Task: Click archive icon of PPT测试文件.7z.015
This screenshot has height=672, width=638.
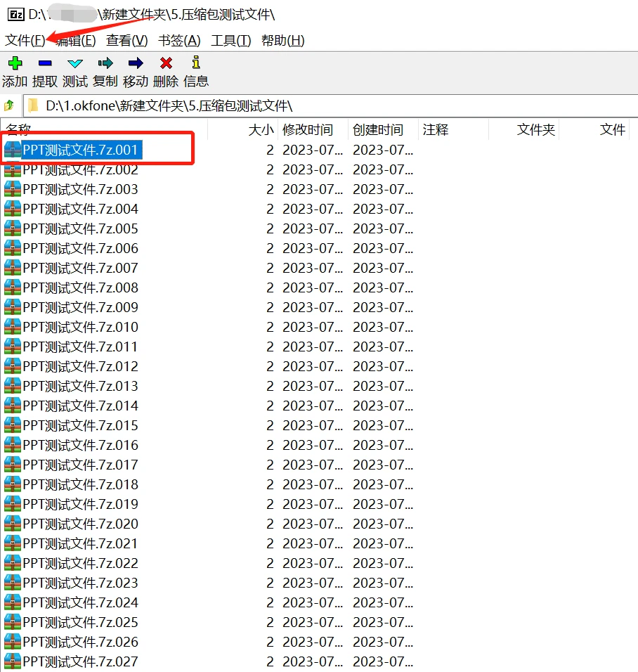Action: coord(13,425)
